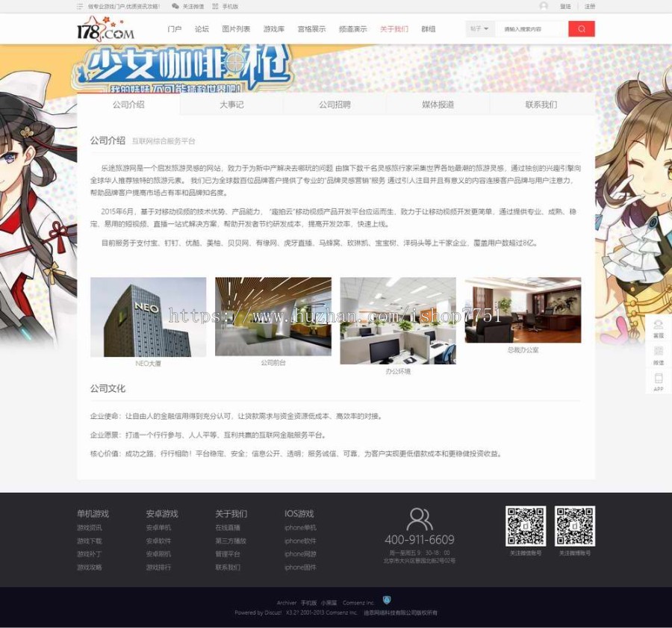Viewport: 672px width, 628px height.
Task: Click the 登陆 login link
Action: pyautogui.click(x=565, y=7)
